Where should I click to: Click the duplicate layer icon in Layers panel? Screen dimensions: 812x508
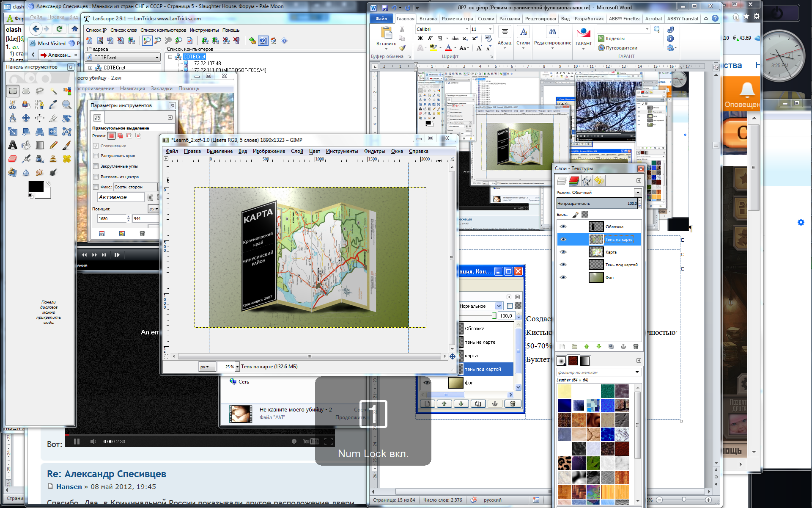(611, 347)
